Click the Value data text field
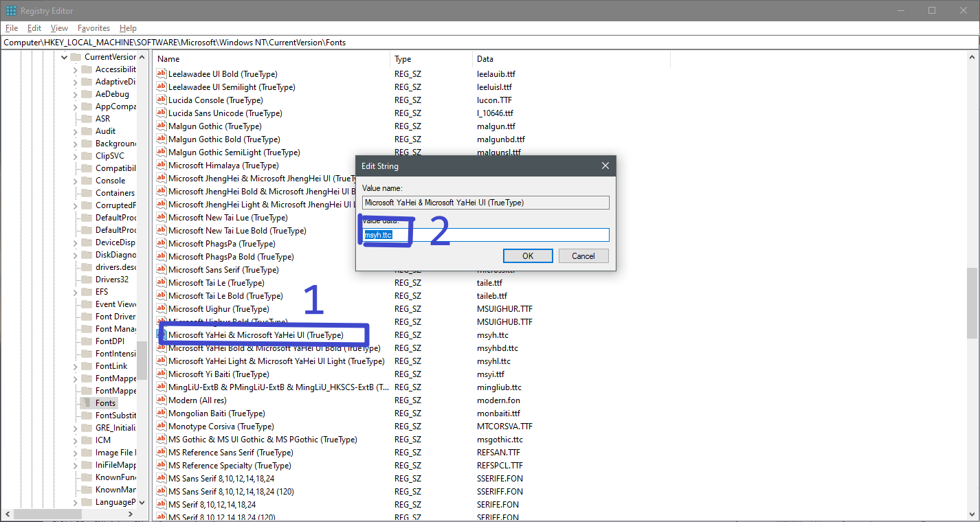The image size is (980, 522). coord(486,235)
